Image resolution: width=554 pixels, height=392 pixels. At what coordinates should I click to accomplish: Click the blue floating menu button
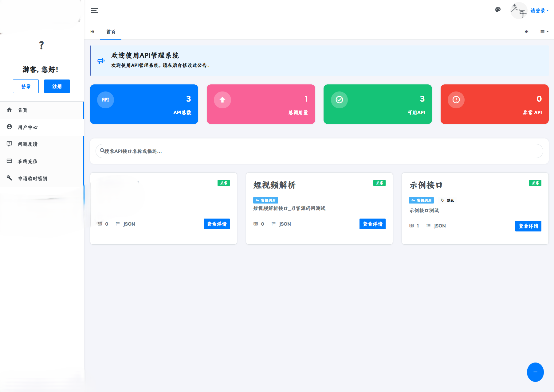[x=535, y=372]
